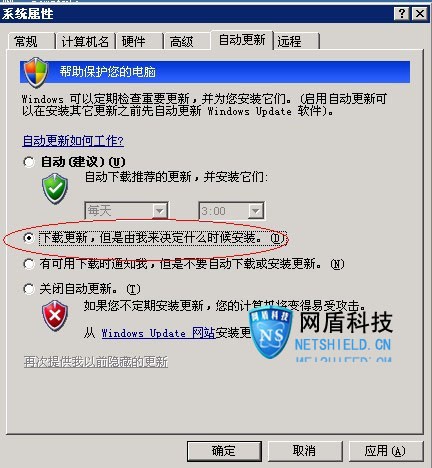432x468 pixels.
Task: Click the 确定 button
Action: (224, 451)
